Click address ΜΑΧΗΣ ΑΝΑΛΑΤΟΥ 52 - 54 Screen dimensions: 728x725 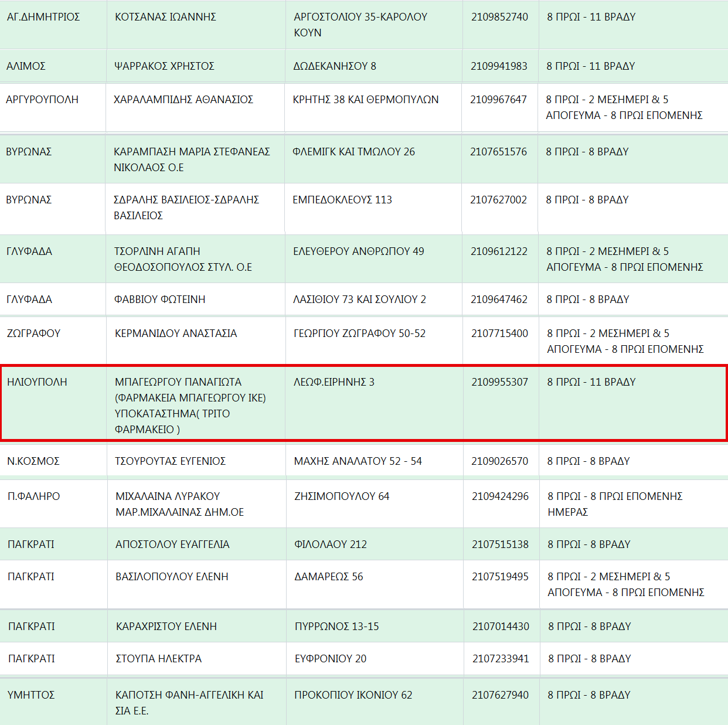(358, 461)
